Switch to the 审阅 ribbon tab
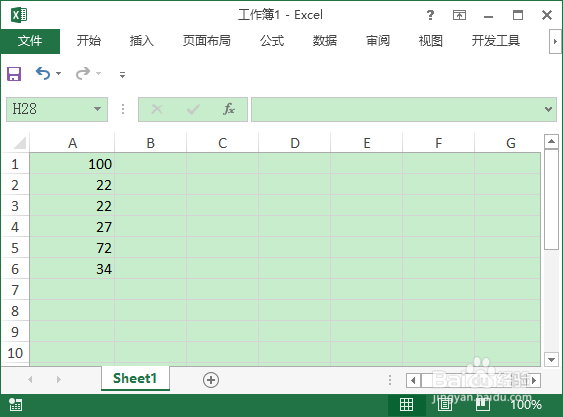The height and width of the screenshot is (417, 563). tap(378, 41)
